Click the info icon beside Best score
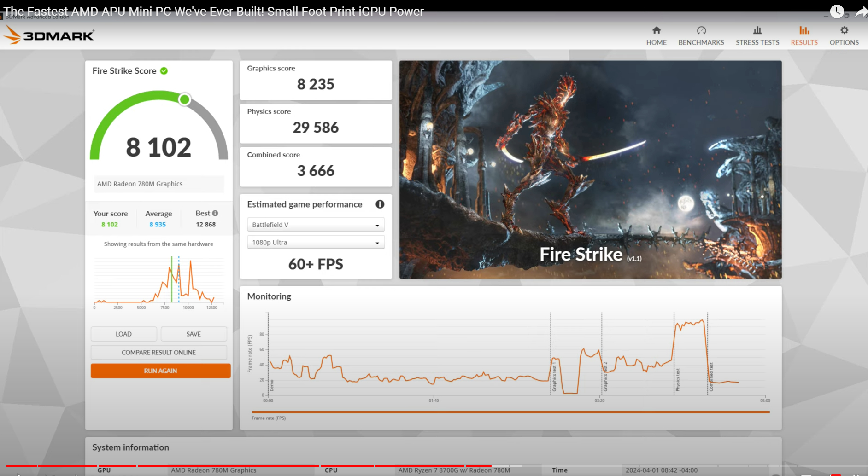 [215, 213]
